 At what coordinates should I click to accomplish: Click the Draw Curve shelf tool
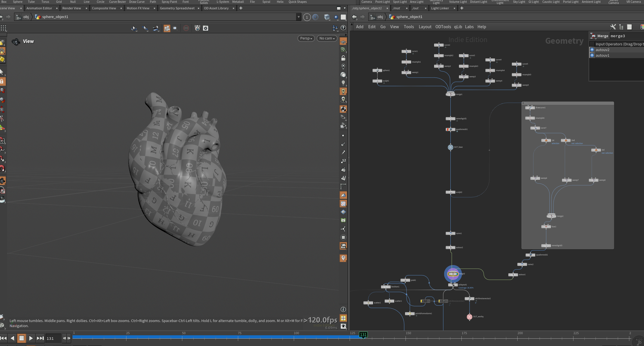pyautogui.click(x=137, y=2)
